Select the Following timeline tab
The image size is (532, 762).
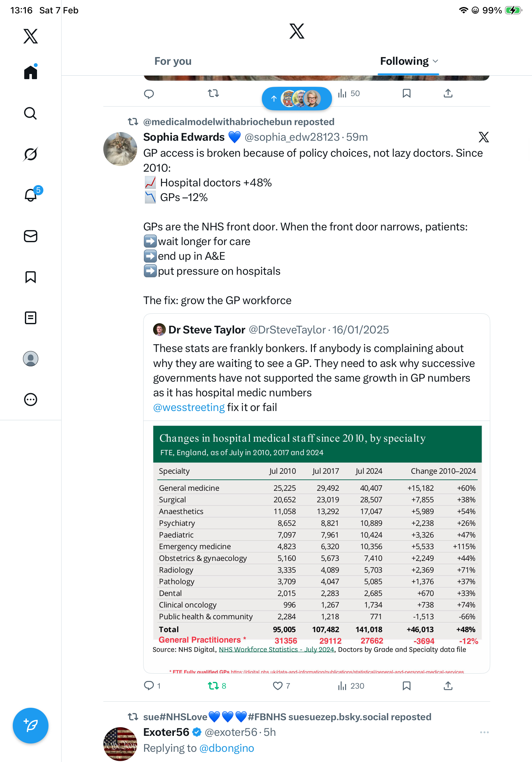click(x=404, y=61)
